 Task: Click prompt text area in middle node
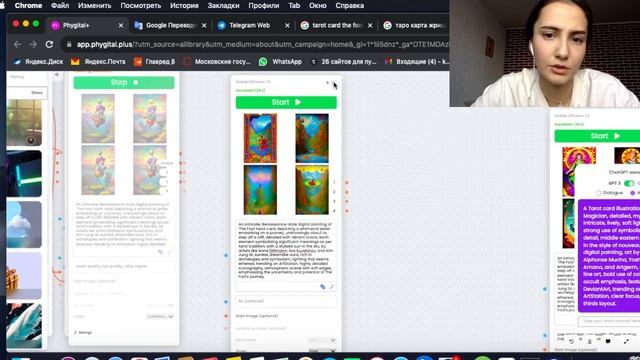click(x=286, y=250)
